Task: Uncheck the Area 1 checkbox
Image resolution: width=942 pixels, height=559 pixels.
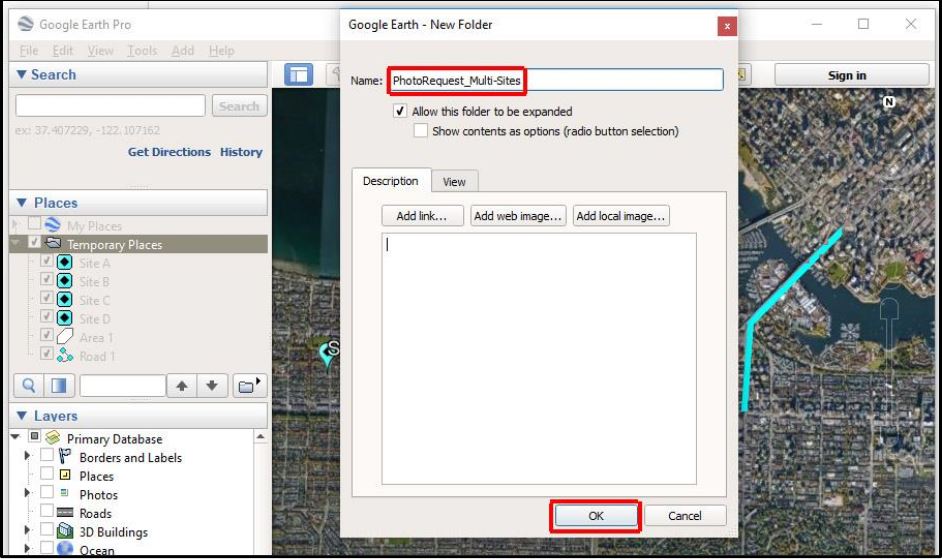Action: 46,335
